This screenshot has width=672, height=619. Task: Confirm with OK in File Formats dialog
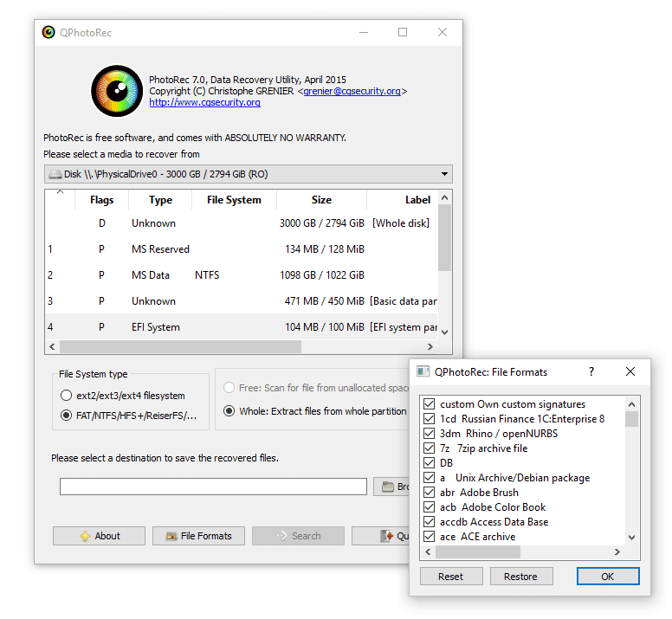(x=608, y=577)
